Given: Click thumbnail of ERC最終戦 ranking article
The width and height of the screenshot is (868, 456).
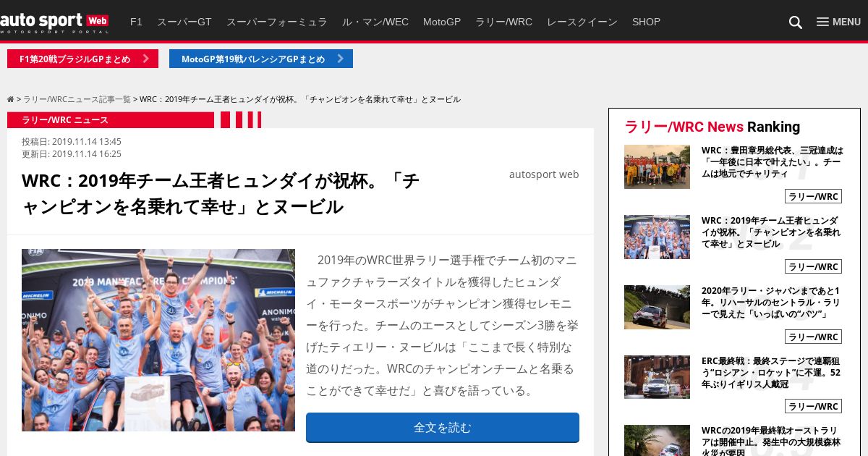Looking at the screenshot, I should [x=657, y=377].
